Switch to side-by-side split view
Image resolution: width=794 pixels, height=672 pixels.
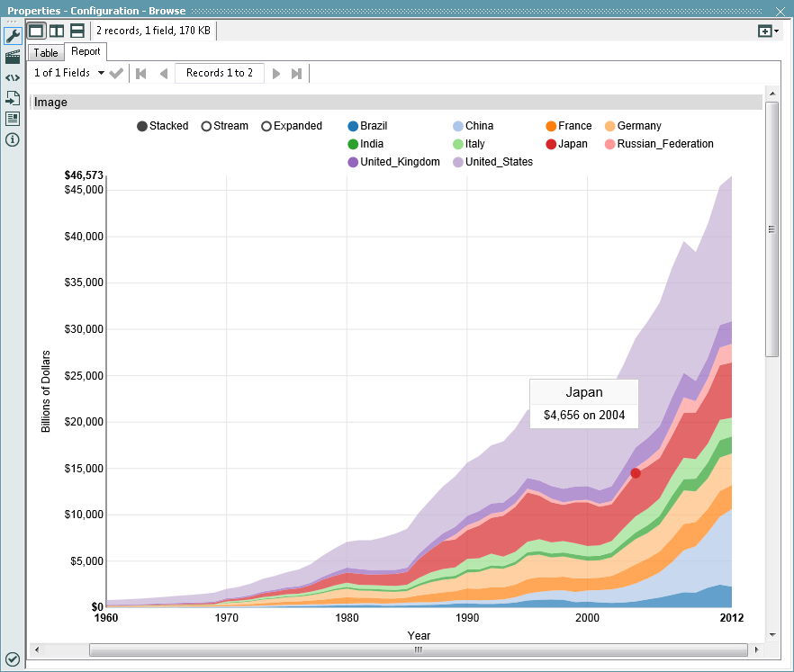pyautogui.click(x=57, y=31)
